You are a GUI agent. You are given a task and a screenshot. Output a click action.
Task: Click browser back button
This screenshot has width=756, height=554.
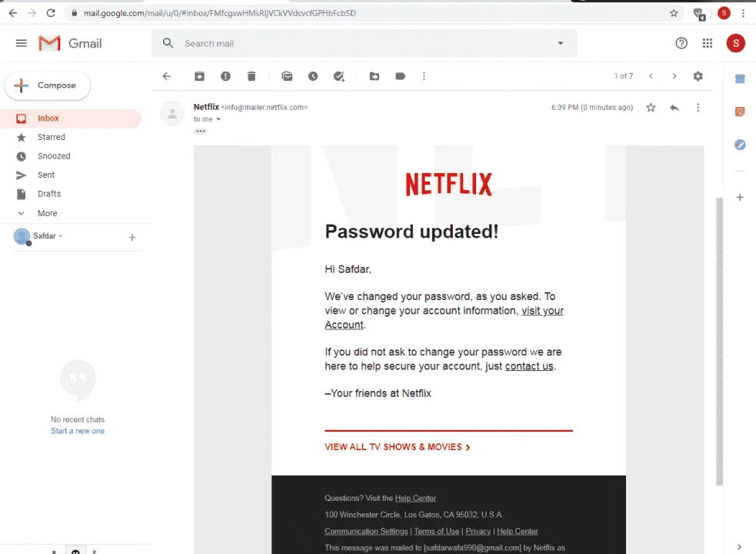click(13, 13)
